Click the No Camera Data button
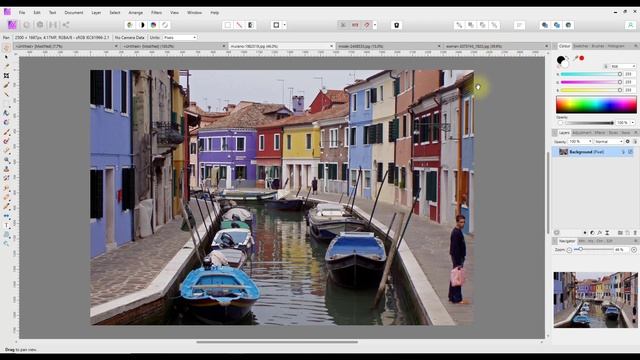640x360 pixels. (129, 37)
